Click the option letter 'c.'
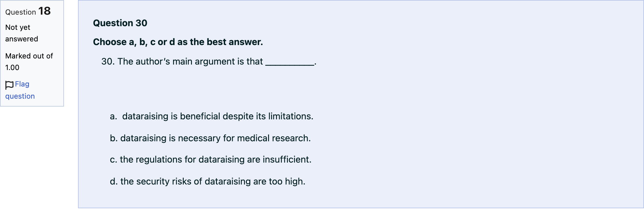 (113, 160)
